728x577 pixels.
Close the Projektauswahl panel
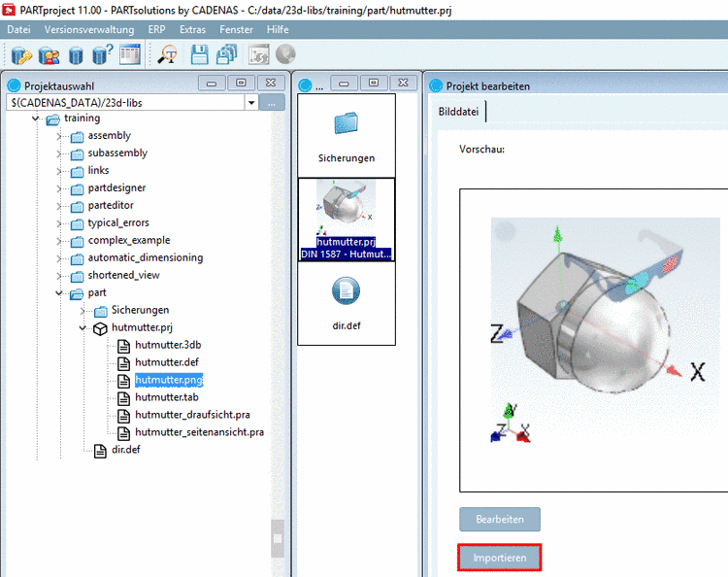coord(271,84)
